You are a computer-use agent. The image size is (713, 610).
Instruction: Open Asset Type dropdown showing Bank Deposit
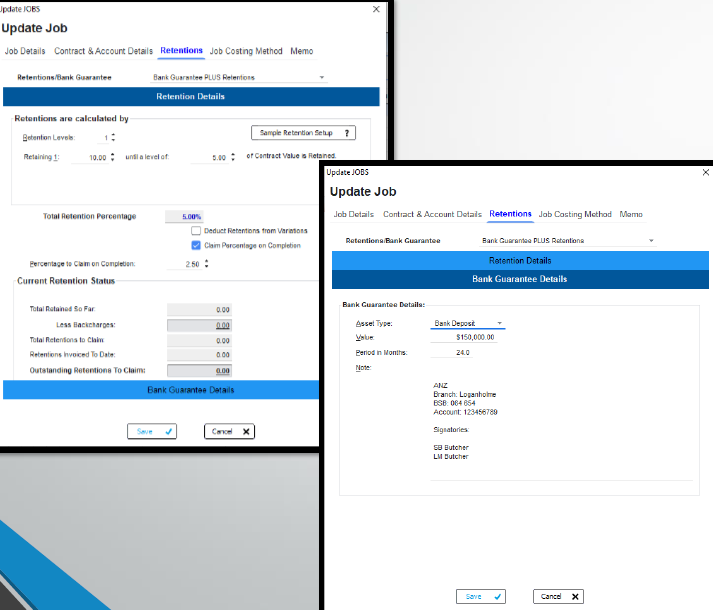pos(467,323)
